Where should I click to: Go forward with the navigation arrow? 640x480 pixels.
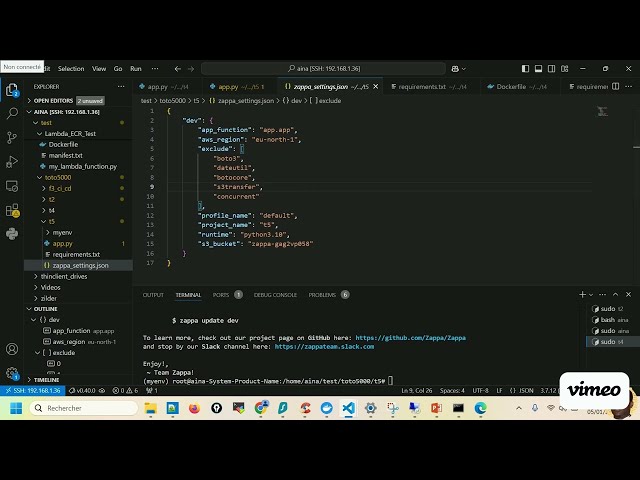(191, 69)
